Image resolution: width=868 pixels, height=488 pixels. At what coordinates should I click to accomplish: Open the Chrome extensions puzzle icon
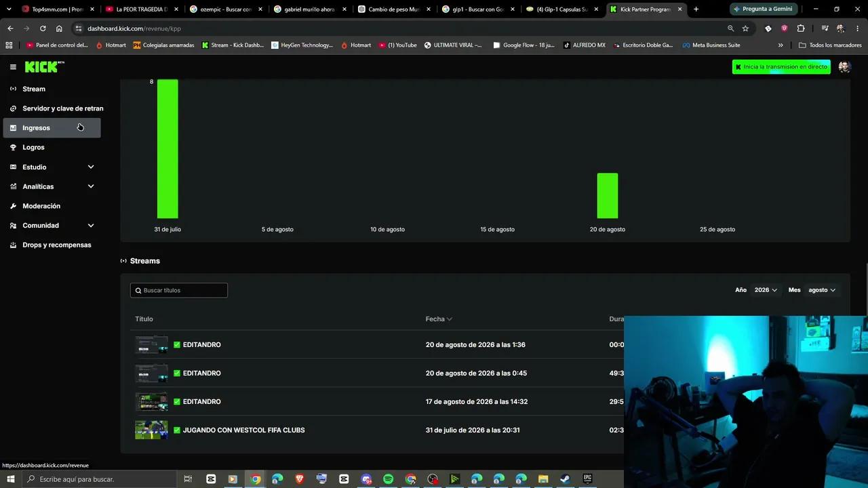(x=801, y=28)
